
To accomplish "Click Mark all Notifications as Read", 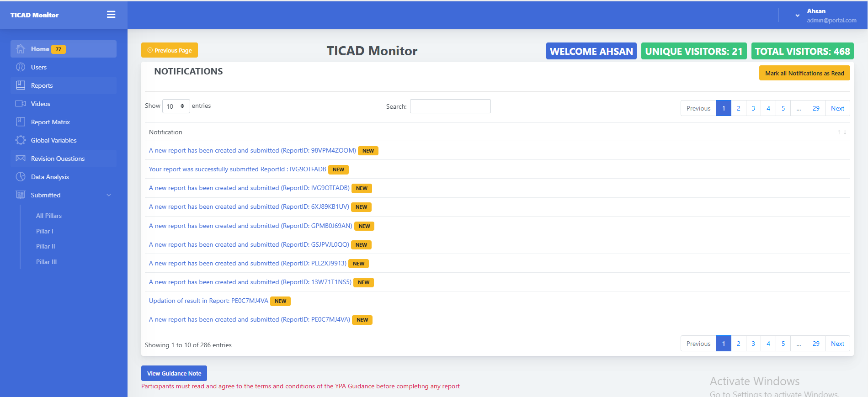I will coord(804,73).
